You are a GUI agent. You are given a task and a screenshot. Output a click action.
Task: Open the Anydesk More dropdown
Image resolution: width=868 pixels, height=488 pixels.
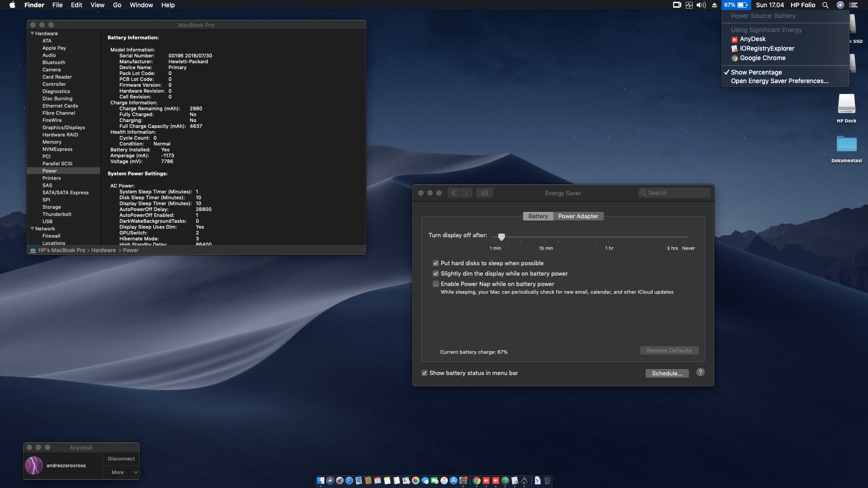pyautogui.click(x=121, y=472)
